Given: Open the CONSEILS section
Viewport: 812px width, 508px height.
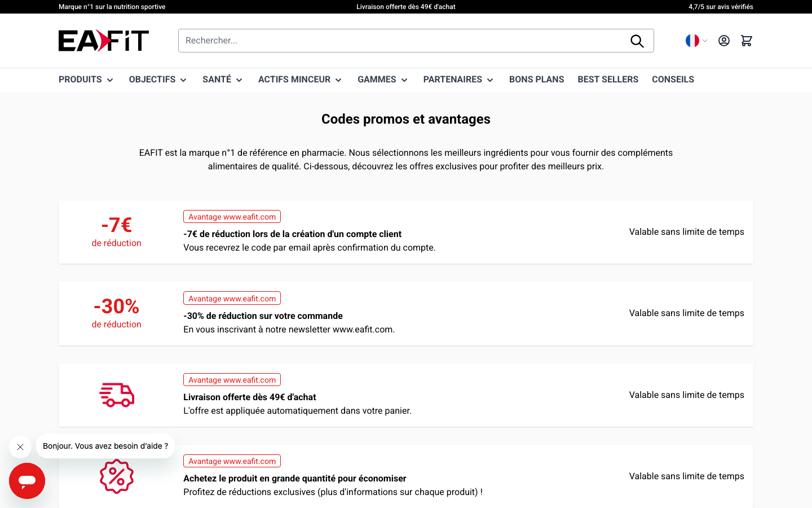Looking at the screenshot, I should click(x=673, y=80).
